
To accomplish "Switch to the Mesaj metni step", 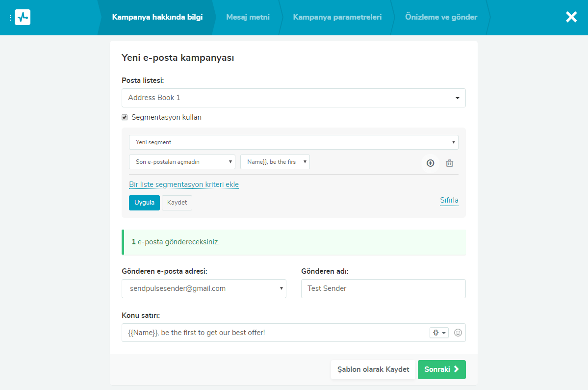I will pos(248,17).
